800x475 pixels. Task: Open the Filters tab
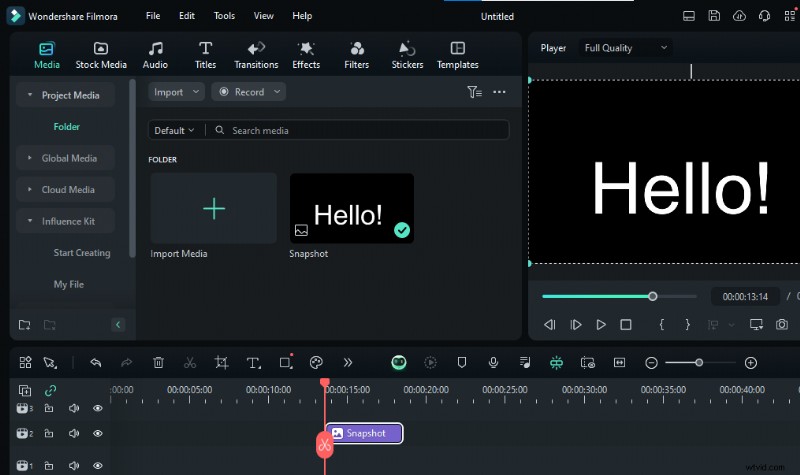[357, 55]
